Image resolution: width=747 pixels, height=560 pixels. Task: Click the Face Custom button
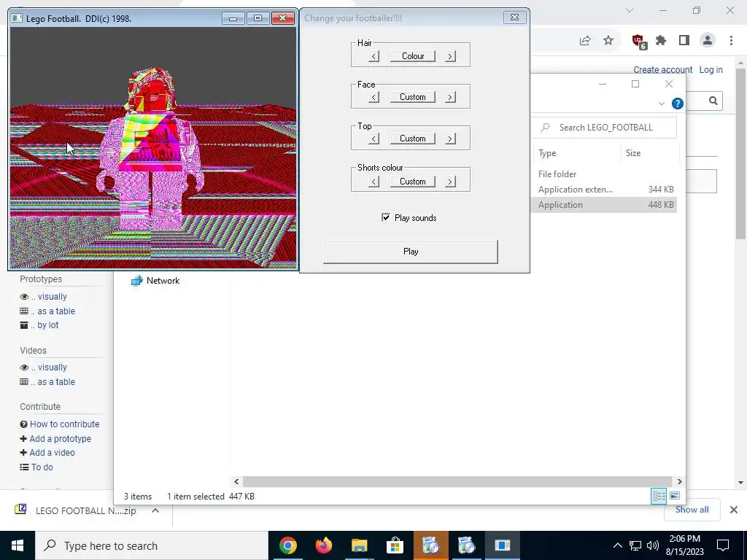[413, 97]
